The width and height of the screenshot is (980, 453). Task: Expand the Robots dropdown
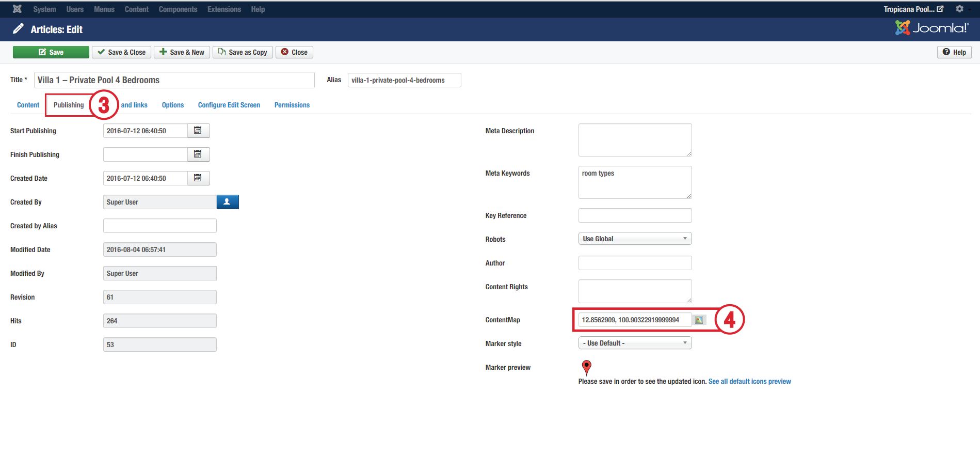pos(635,239)
